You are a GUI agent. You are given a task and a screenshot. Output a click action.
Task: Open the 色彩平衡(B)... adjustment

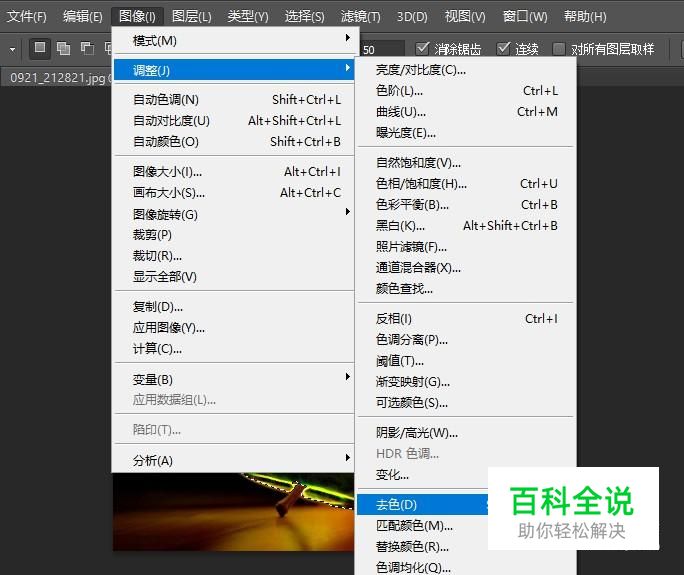click(x=465, y=205)
